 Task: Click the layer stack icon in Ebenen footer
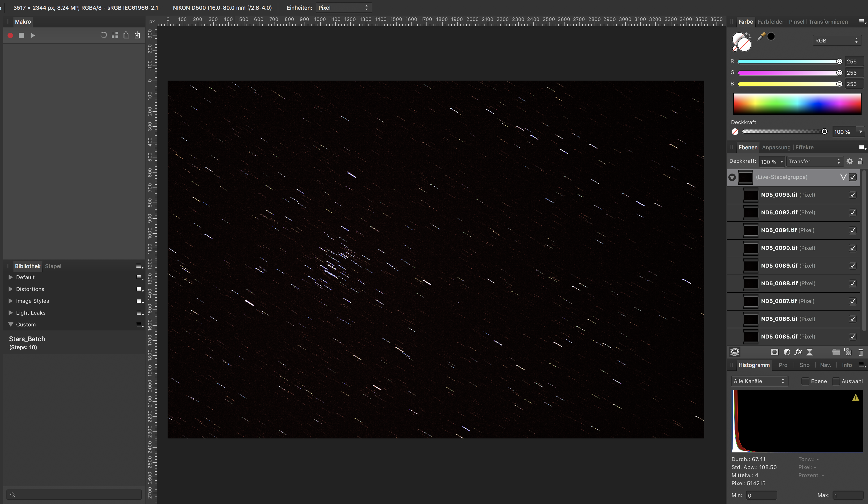click(735, 352)
